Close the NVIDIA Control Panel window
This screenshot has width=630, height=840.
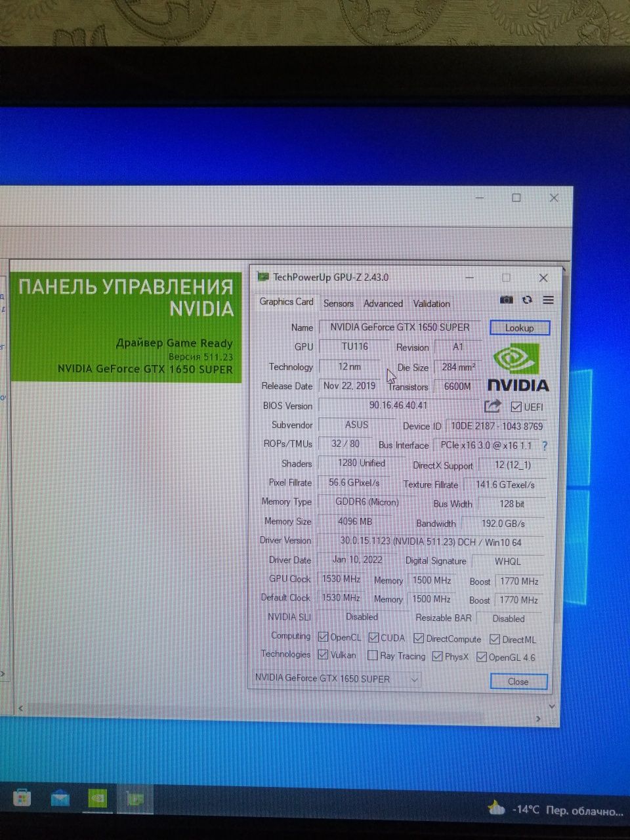click(x=554, y=198)
